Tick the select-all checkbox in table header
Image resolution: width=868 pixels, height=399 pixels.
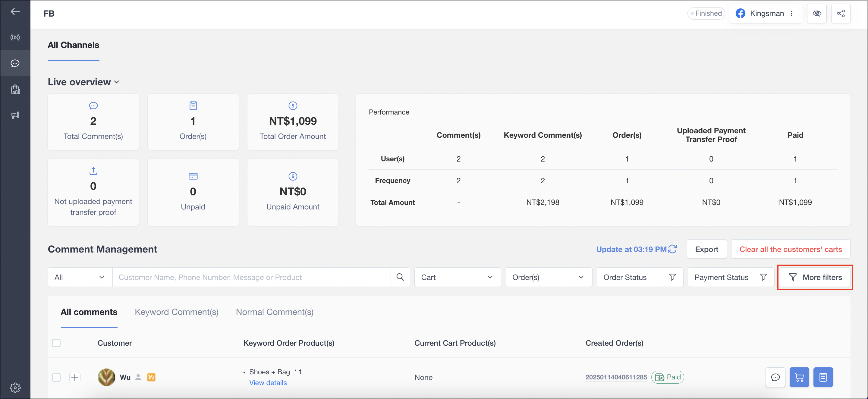coord(56,343)
